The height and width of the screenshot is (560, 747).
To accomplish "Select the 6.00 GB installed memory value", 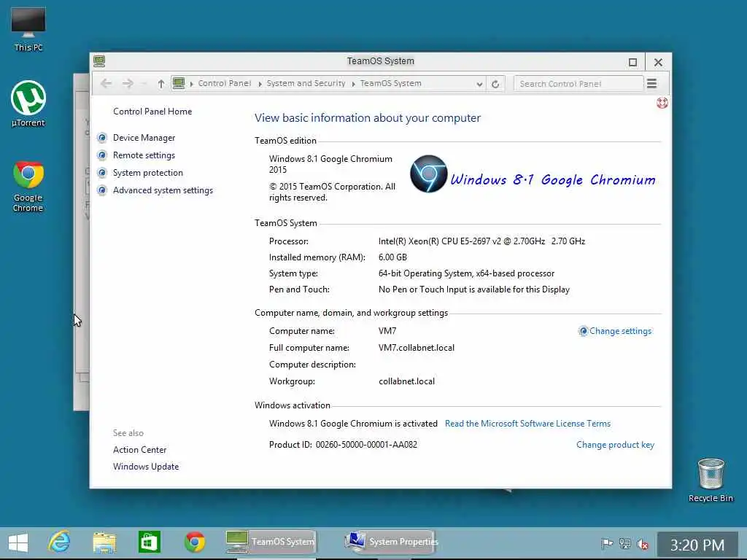I will (x=392, y=257).
